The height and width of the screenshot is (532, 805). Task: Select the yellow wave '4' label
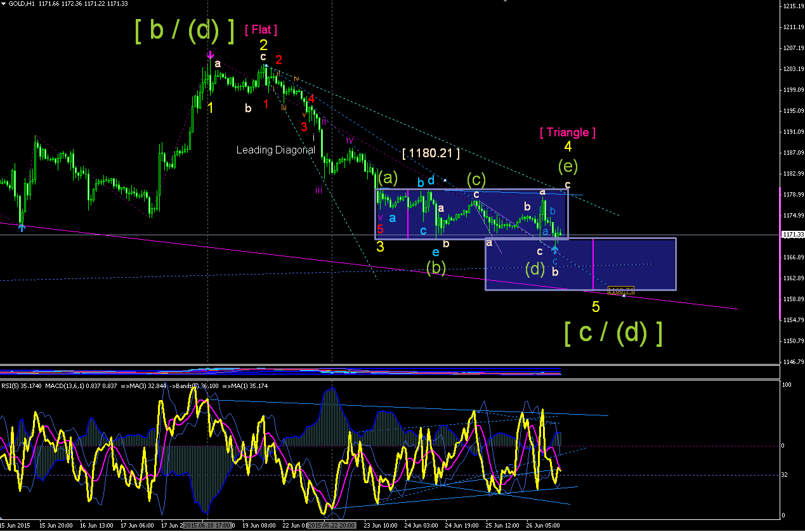point(568,147)
